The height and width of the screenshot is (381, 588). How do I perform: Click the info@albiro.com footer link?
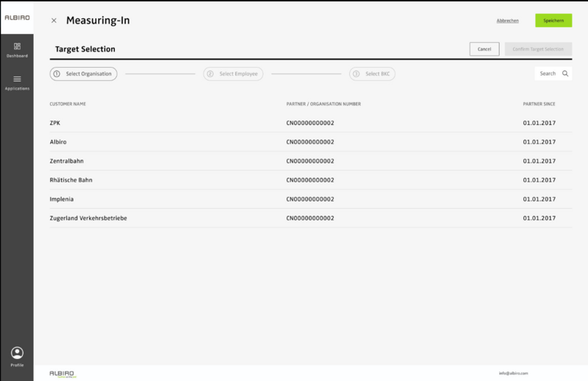pos(513,373)
